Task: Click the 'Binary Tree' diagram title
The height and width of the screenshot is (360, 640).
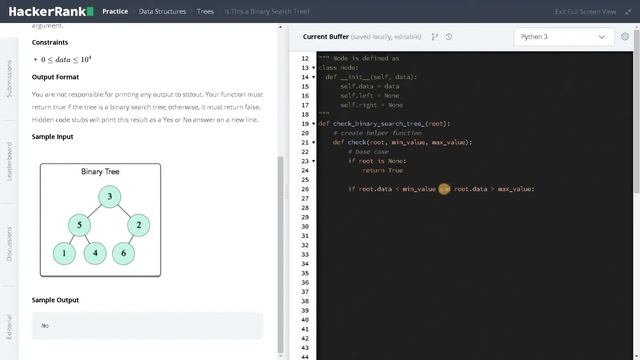Action: 100,172
